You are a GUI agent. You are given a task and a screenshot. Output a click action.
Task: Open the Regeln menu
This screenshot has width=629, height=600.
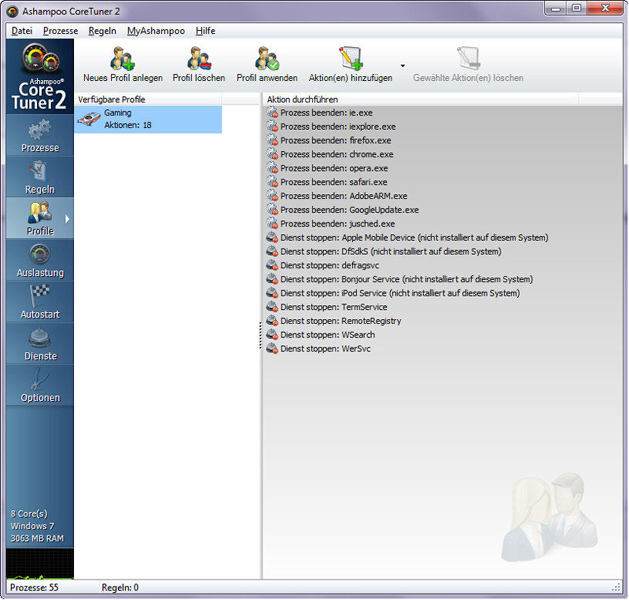[x=102, y=31]
